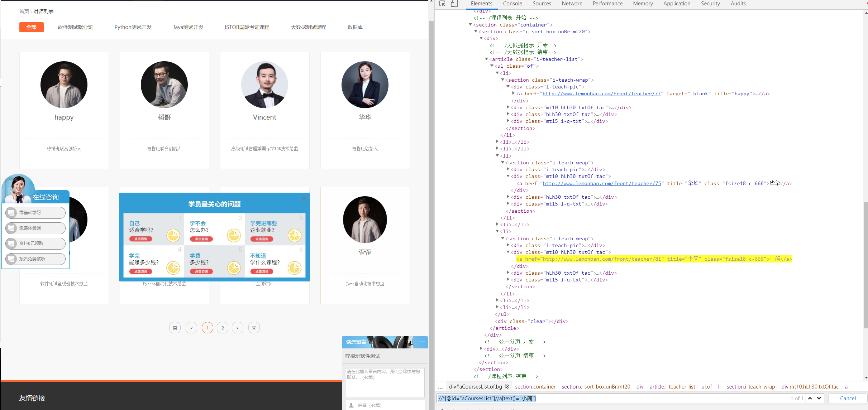Viewport: 868px width, 410px height.
Task: Select the 软件测试就业班 category filter
Action: tap(75, 27)
